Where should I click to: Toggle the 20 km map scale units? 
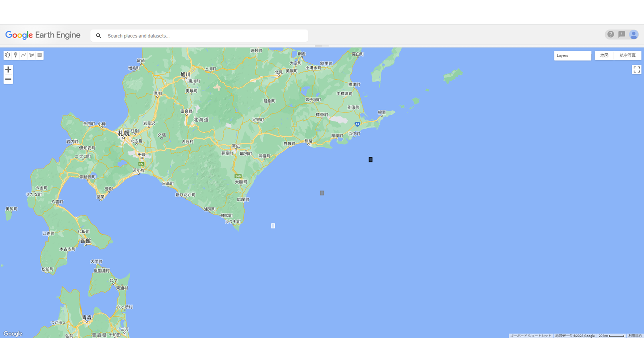pos(611,336)
